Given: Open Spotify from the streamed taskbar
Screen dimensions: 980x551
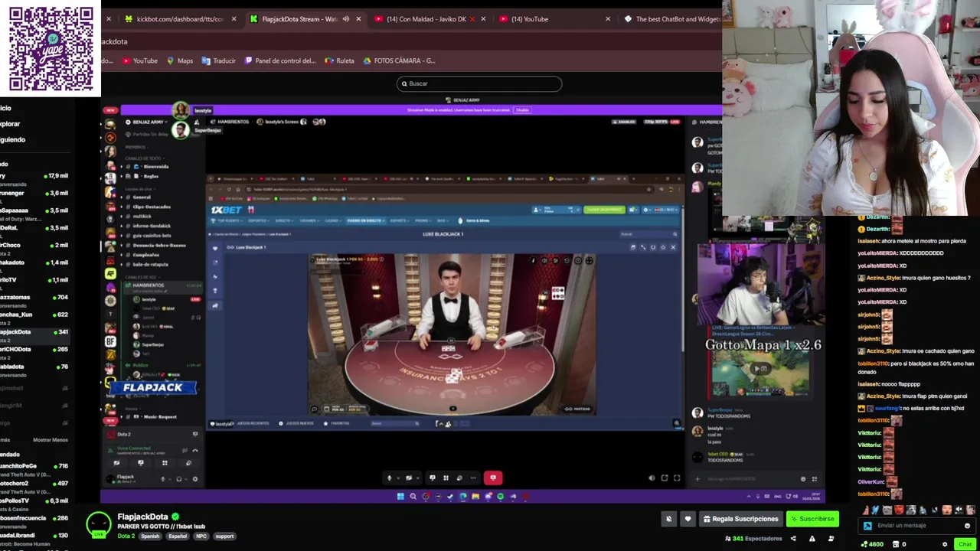Looking at the screenshot, I should pos(501,497).
